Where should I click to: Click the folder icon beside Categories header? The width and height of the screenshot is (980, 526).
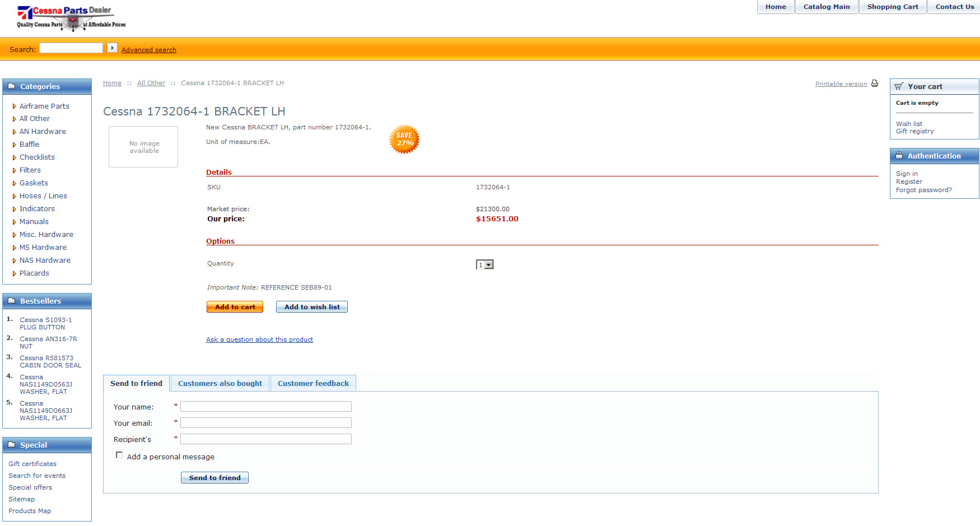tap(11, 86)
